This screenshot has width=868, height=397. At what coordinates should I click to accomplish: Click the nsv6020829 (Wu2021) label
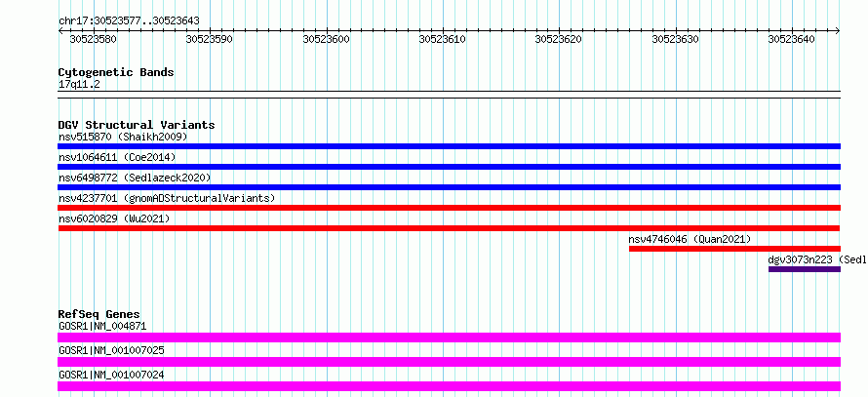[114, 218]
